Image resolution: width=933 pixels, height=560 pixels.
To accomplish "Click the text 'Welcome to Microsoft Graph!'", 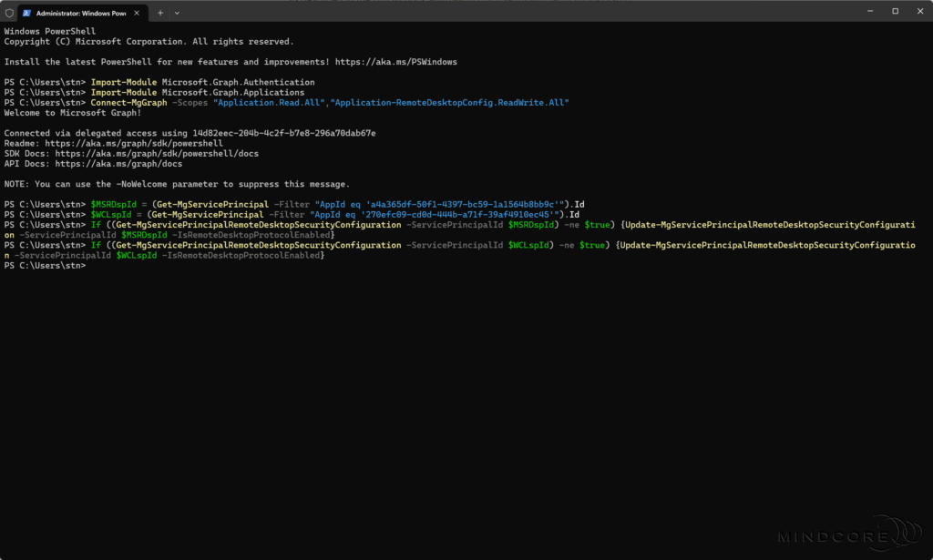I will click(73, 113).
